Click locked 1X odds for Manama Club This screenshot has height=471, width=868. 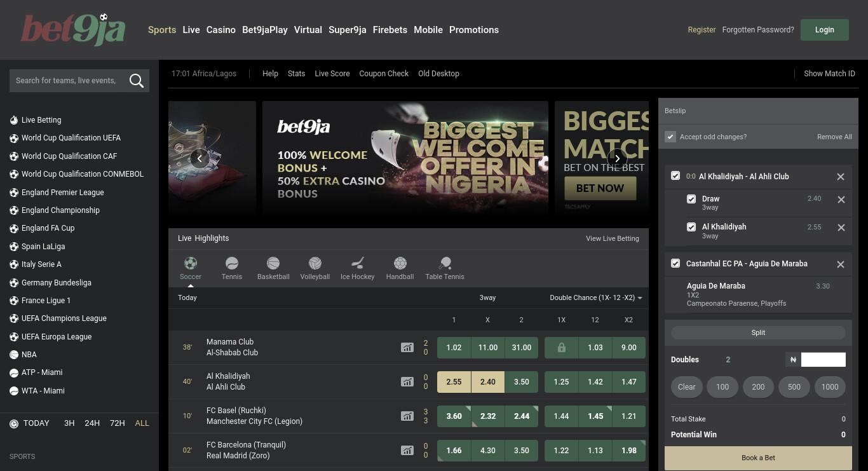(561, 348)
